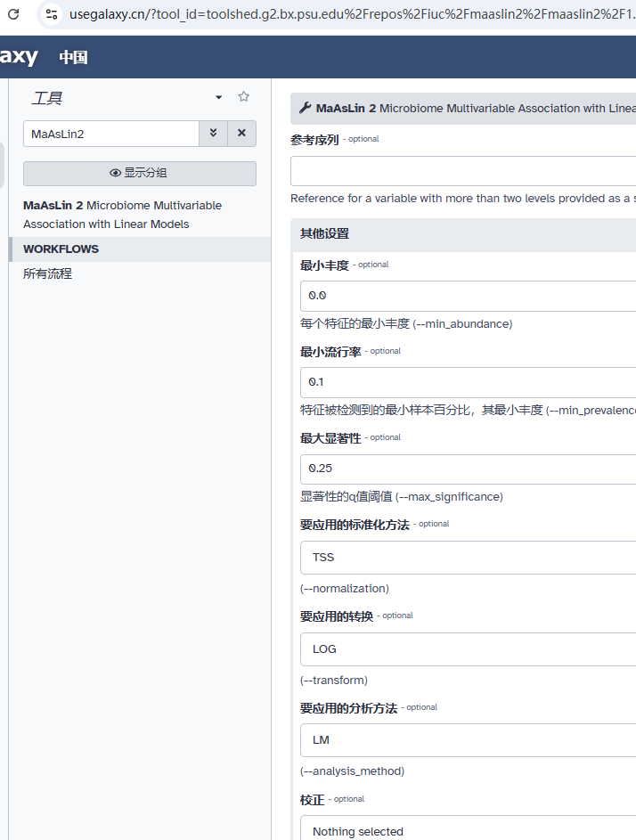Image resolution: width=636 pixels, height=840 pixels.
Task: Focus the tool search field containing MaAsLin2
Action: [x=111, y=134]
